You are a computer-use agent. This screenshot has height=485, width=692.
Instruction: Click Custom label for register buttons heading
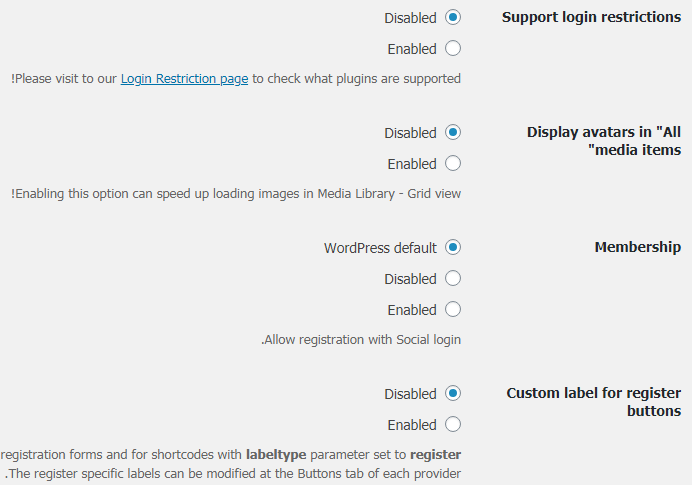tap(594, 402)
